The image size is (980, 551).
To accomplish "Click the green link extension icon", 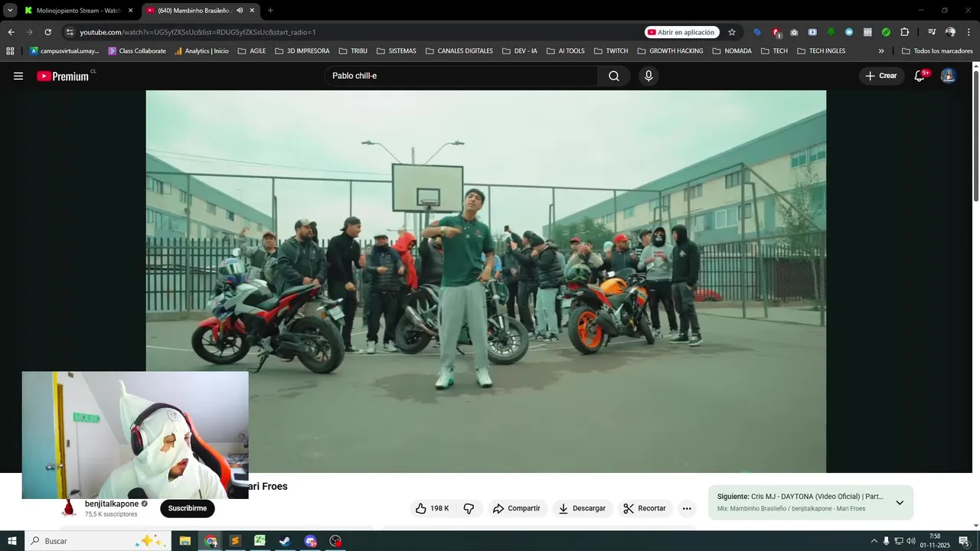I will (x=886, y=32).
